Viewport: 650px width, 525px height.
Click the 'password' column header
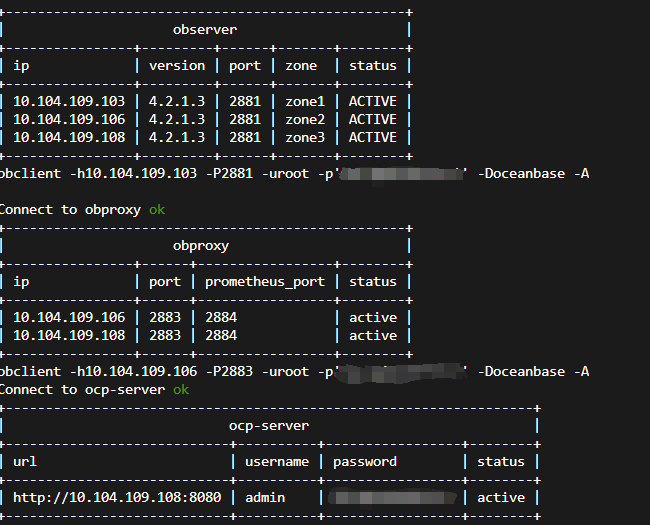pos(365,462)
